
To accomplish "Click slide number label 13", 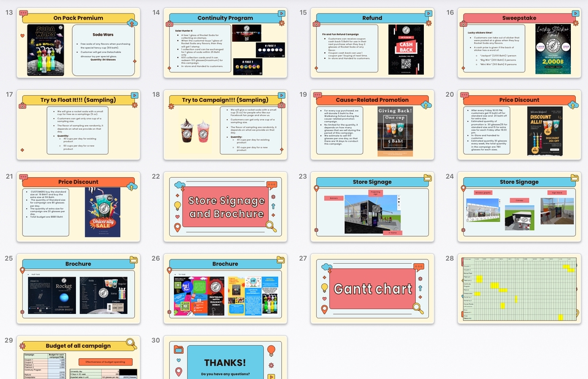I will click(9, 12).
